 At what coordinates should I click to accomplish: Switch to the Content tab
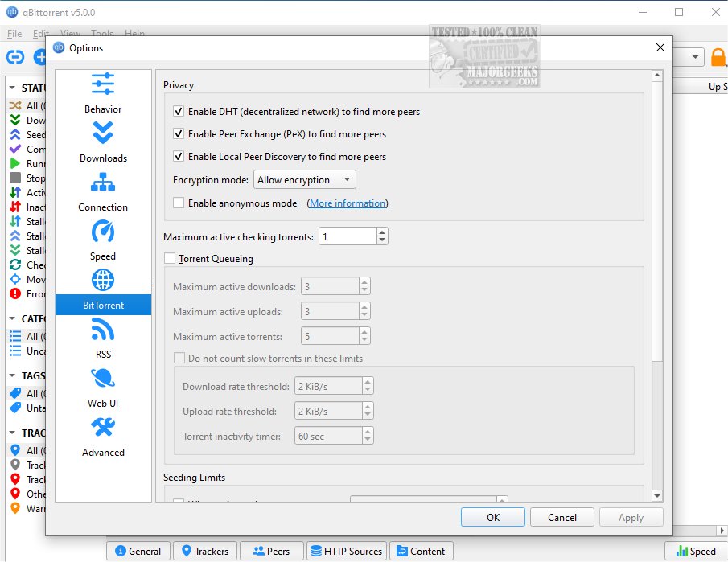pyautogui.click(x=421, y=551)
